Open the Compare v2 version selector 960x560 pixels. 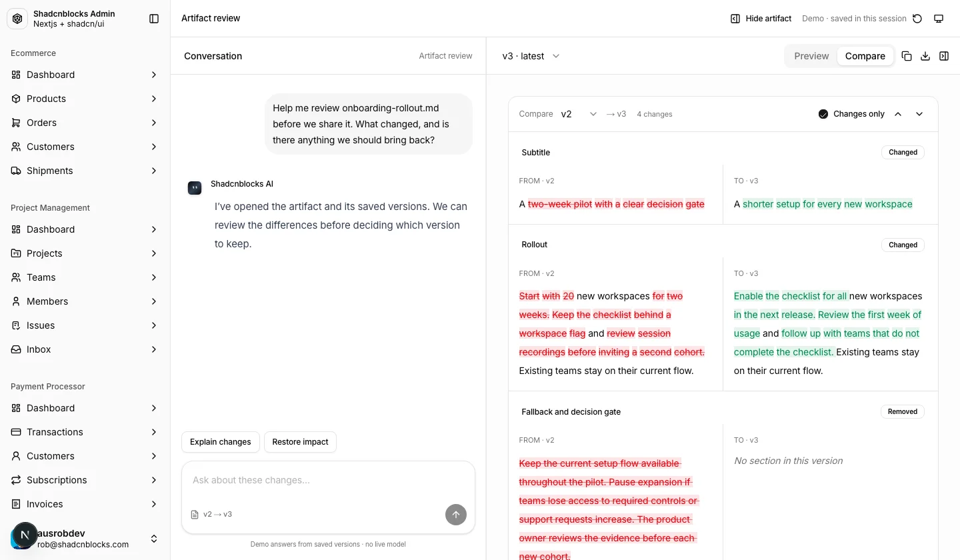(x=579, y=114)
